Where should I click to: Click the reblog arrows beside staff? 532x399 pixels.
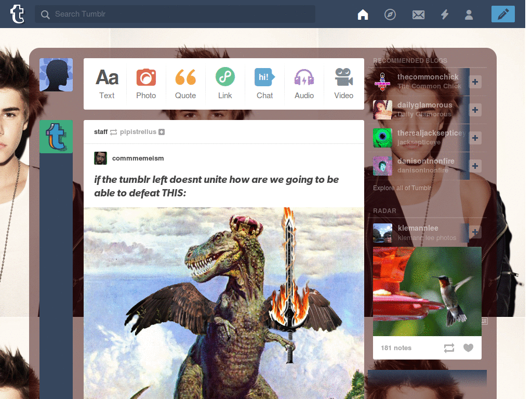[x=114, y=132]
